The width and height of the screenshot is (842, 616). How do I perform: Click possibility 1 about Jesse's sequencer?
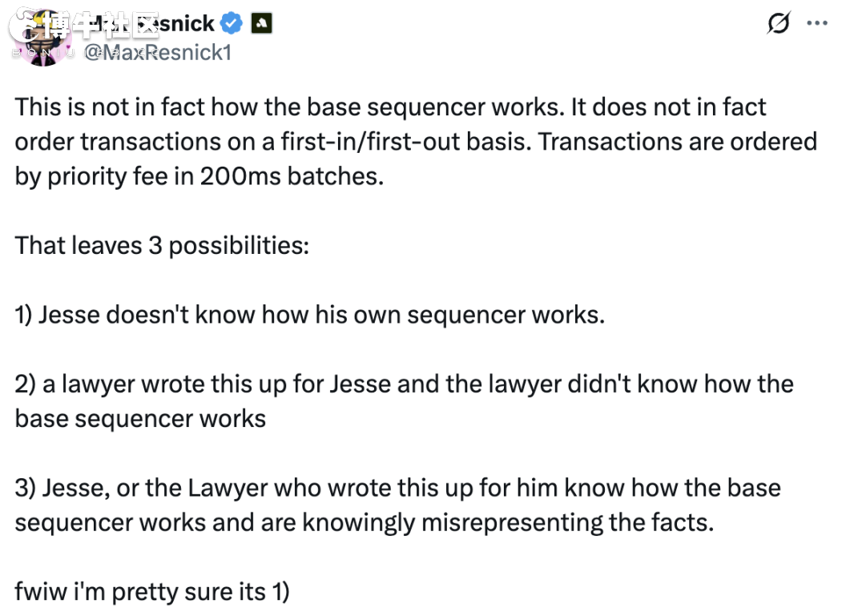(310, 315)
